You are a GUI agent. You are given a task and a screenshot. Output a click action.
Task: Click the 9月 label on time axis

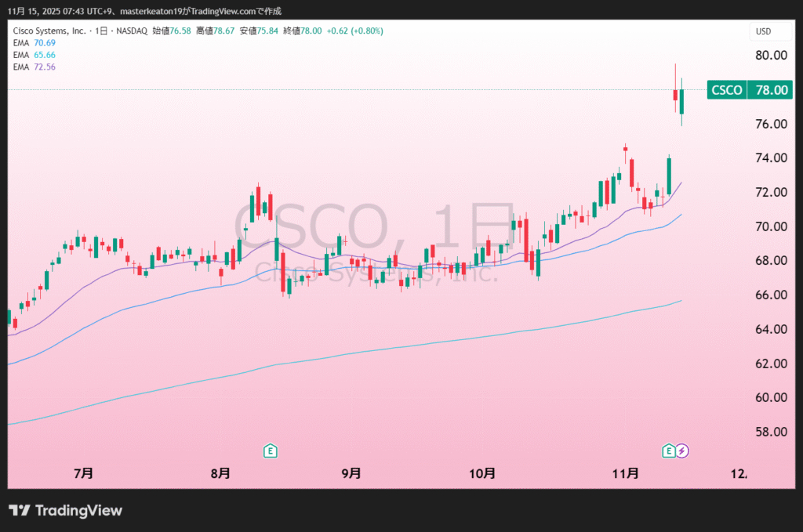coord(351,473)
